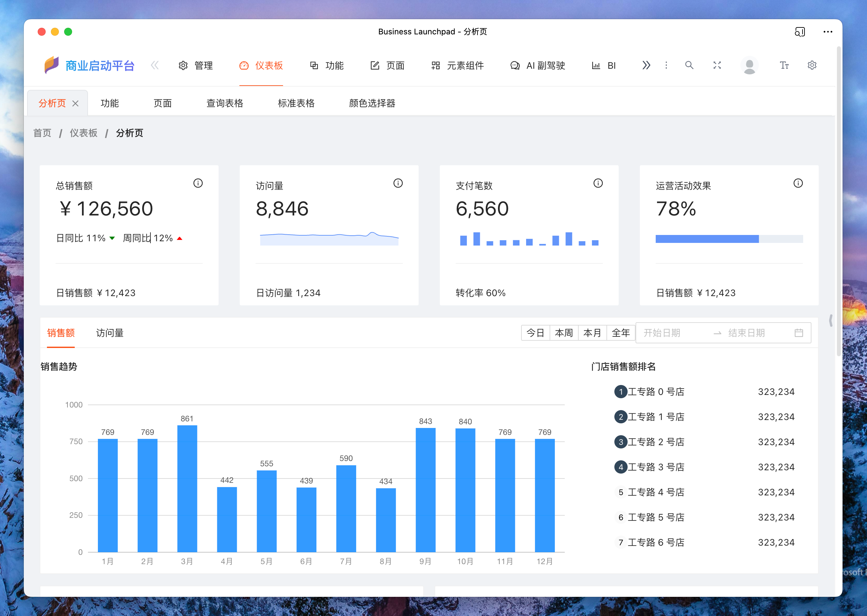Click info icon on 支付笔数 card
867x616 pixels.
pos(598,183)
